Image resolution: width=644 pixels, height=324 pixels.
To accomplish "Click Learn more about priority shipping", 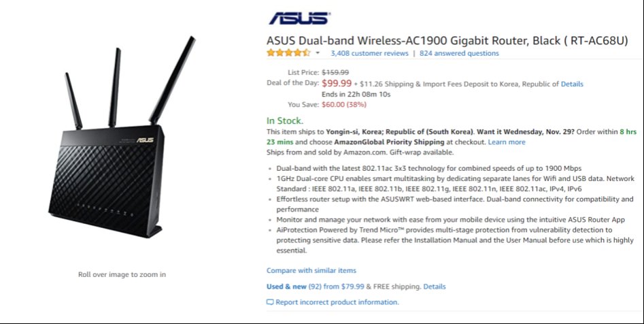I will click(507, 142).
